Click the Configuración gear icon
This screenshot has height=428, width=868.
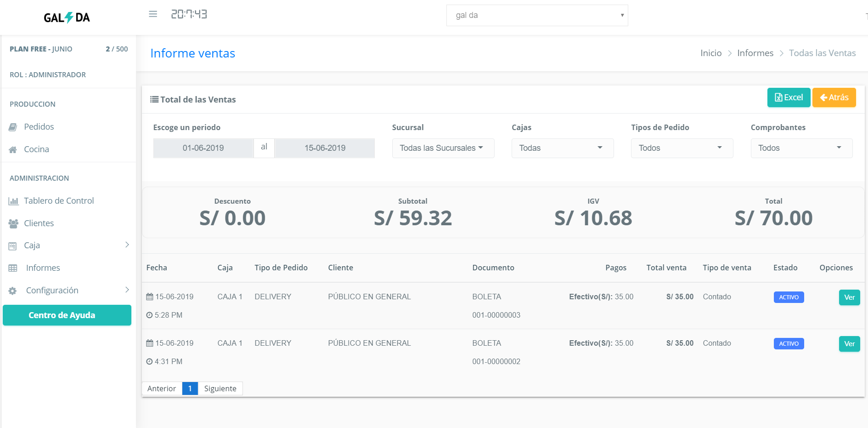[13, 291]
